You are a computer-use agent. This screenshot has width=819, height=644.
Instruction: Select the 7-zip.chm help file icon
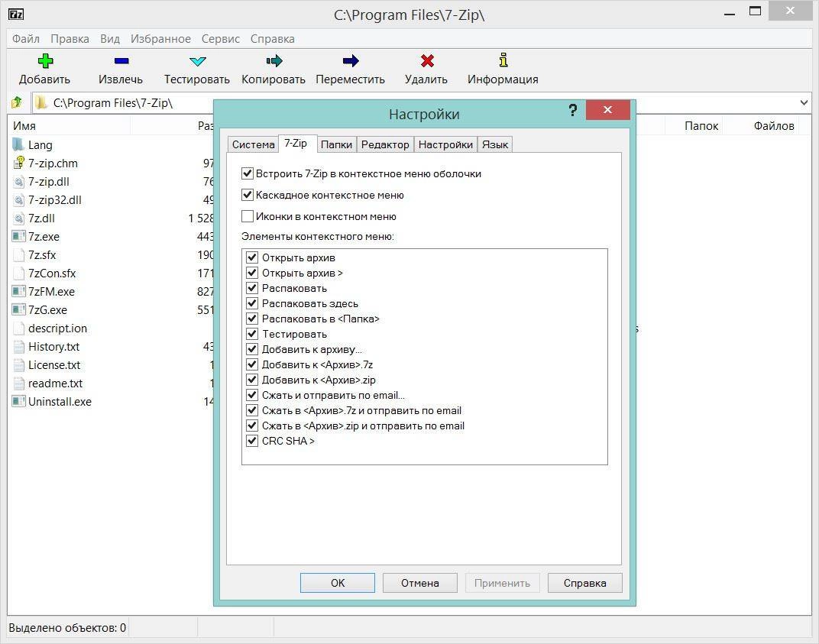click(19, 163)
